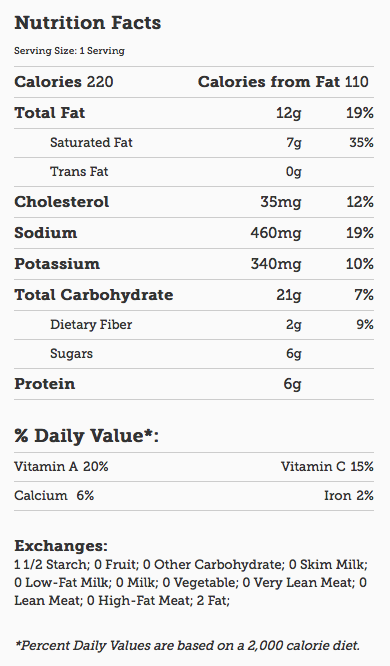Click the Iron 2% entry

(349, 495)
